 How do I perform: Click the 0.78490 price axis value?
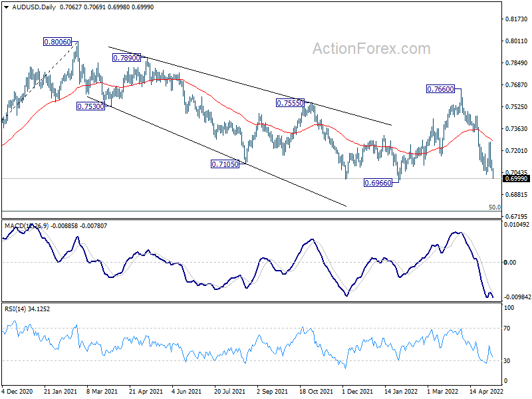pos(517,63)
